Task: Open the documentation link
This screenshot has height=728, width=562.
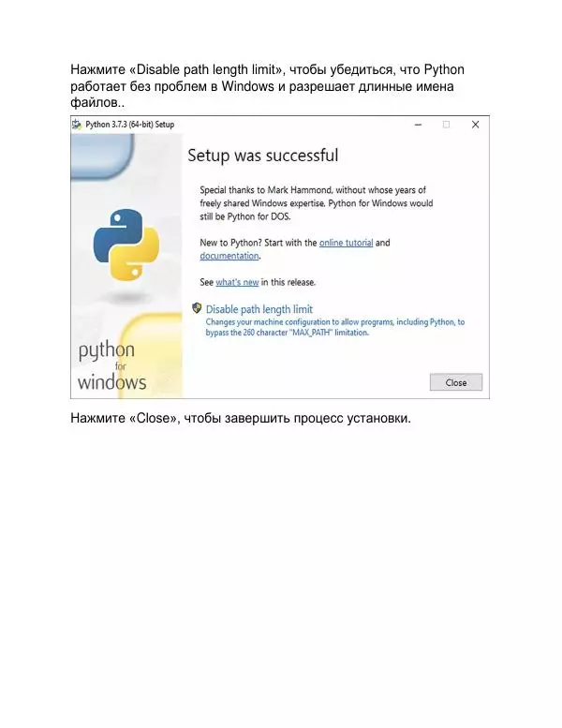Action: 229,256
